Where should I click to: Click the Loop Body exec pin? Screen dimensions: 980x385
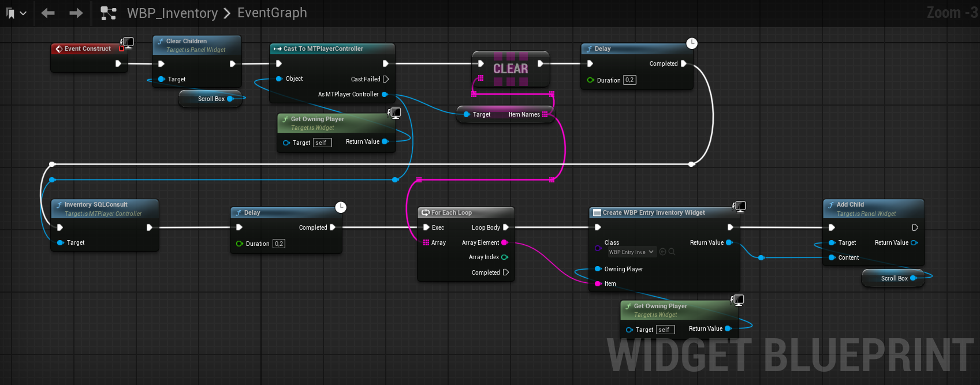pyautogui.click(x=506, y=227)
